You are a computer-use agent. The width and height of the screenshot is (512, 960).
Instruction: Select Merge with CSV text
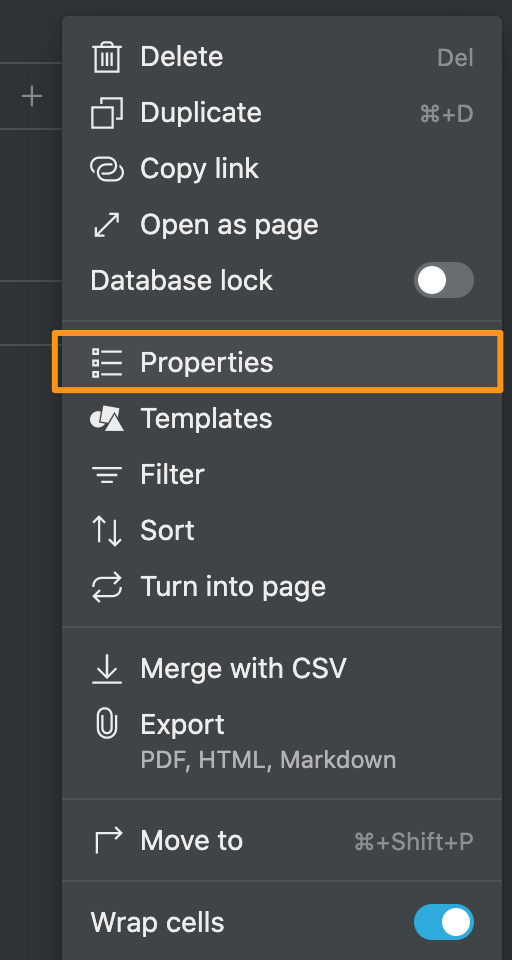[x=243, y=668]
